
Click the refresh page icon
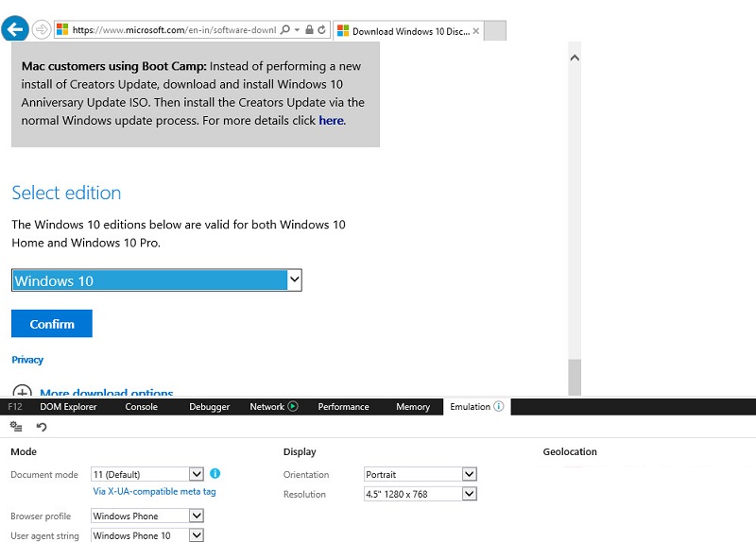(x=321, y=30)
